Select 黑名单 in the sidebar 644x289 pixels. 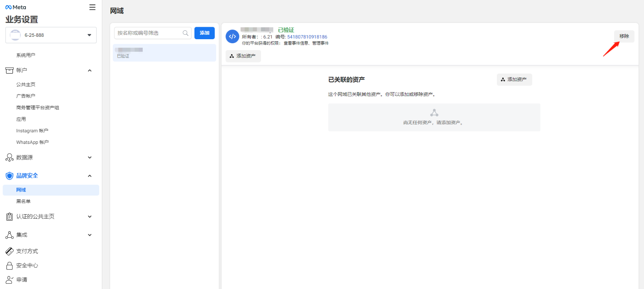23,201
